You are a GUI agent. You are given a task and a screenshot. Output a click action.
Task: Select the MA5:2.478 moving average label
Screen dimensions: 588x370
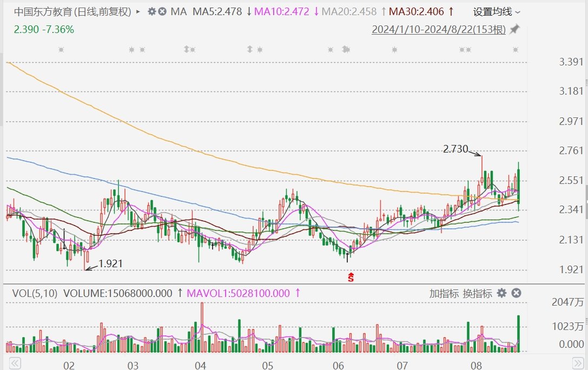click(220, 11)
